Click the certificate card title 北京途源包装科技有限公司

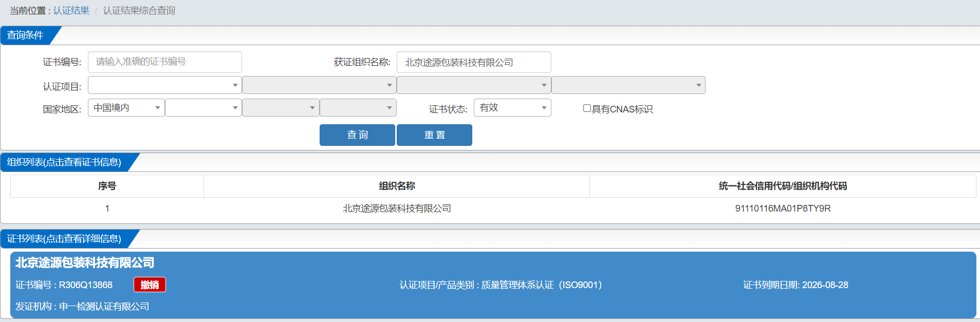click(x=85, y=263)
